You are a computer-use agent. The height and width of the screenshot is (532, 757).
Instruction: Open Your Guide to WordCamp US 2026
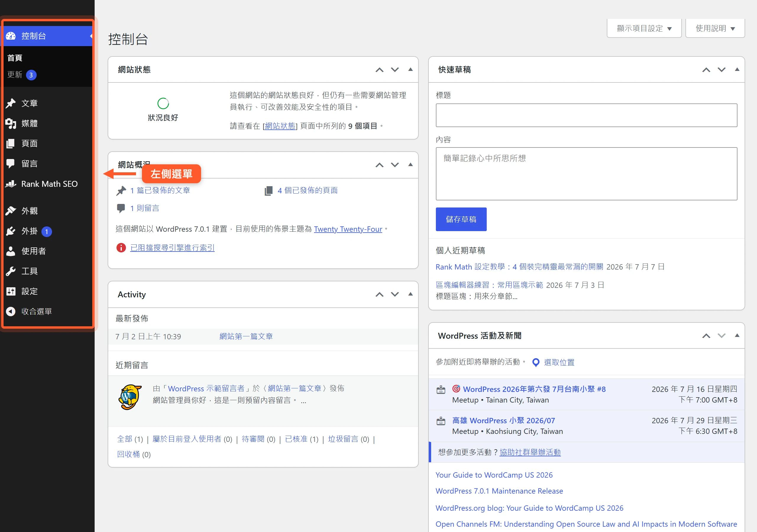[x=494, y=475]
